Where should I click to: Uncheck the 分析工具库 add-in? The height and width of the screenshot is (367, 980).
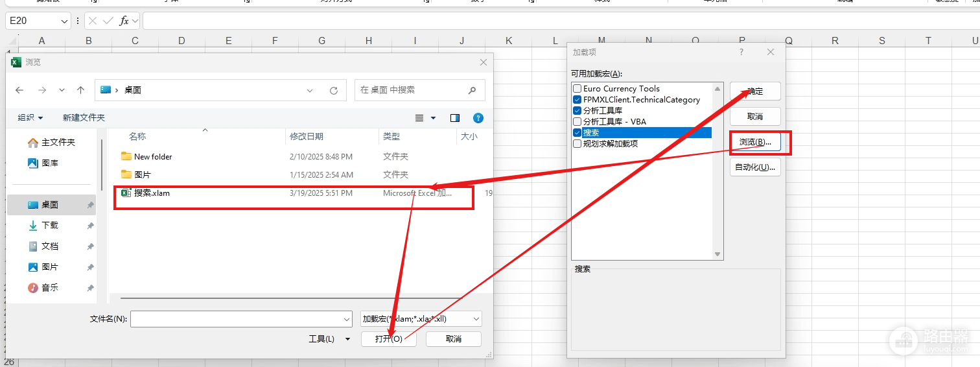point(577,111)
